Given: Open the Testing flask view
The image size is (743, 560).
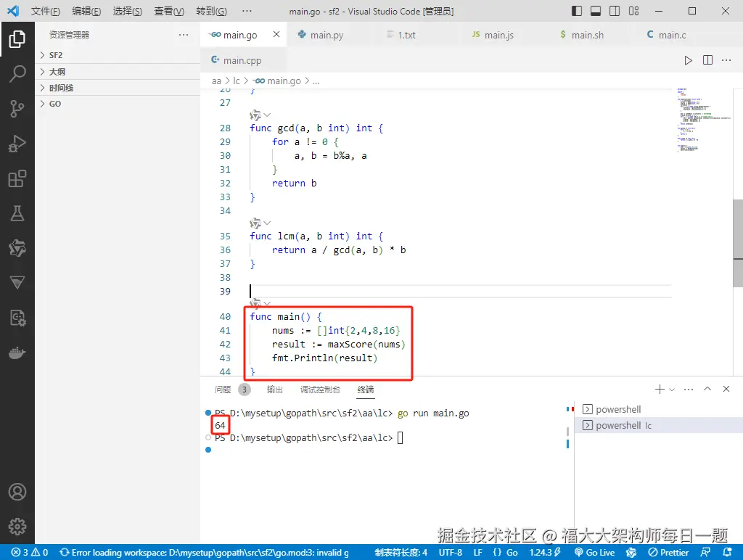Looking at the screenshot, I should pyautogui.click(x=17, y=214).
